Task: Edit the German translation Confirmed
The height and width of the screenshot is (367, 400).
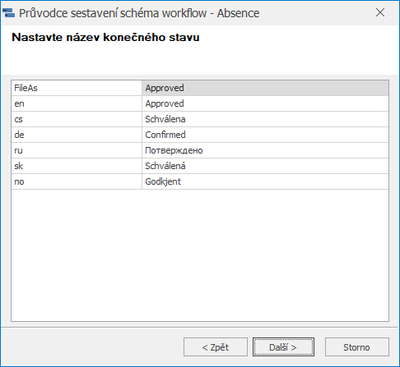Action: click(x=265, y=135)
